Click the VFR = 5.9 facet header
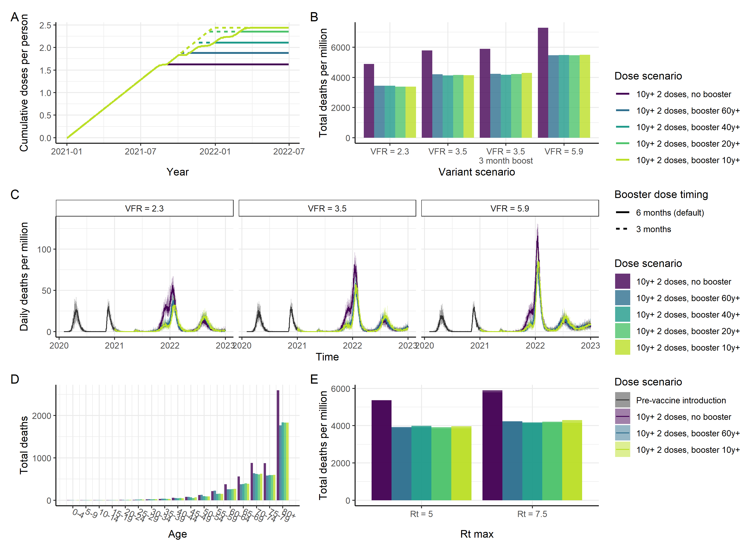Viewport: 756px width, 550px height. [510, 209]
